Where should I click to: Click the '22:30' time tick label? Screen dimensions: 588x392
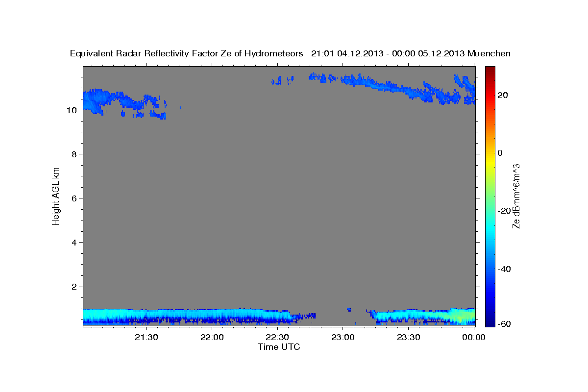click(278, 337)
